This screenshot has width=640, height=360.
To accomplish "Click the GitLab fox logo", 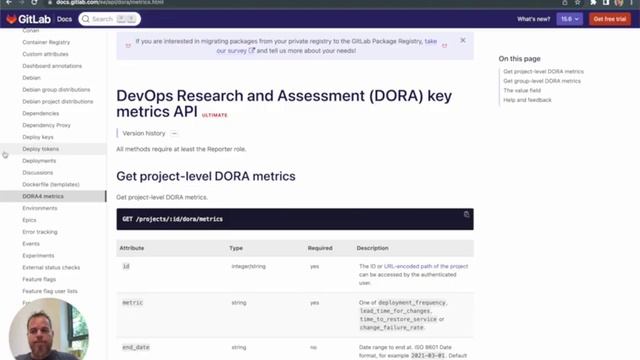I will [11, 19].
